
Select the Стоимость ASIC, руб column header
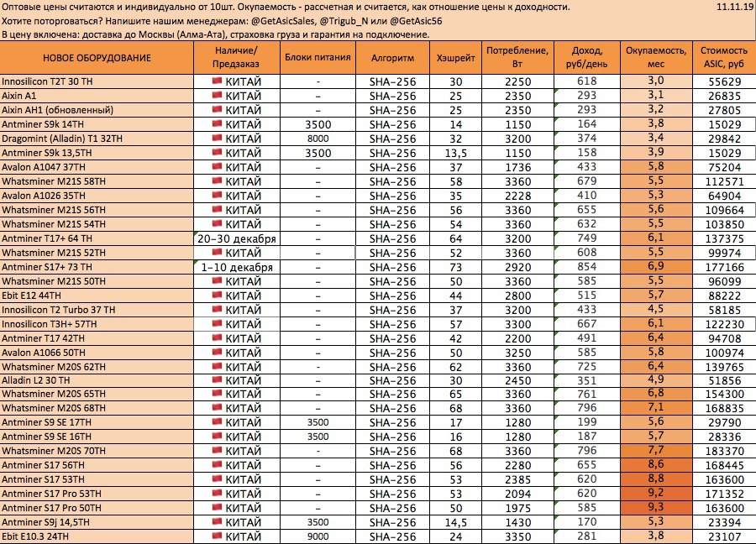pos(724,58)
